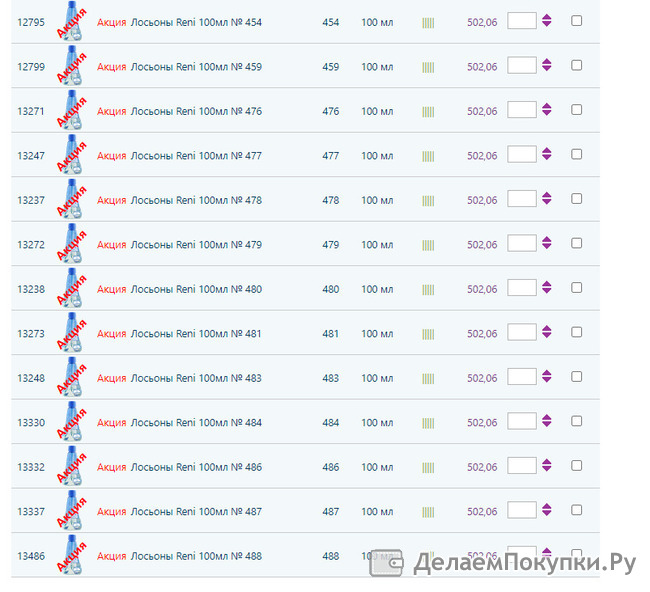The width and height of the screenshot is (650, 592).
Task: Click stock level bars icon for № 486
Action: coord(428,468)
